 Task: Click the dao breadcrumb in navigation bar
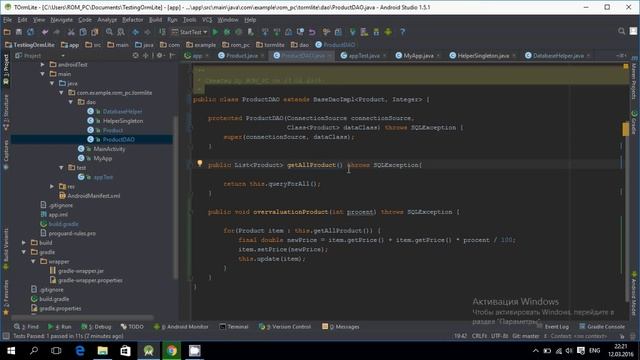coord(300,45)
